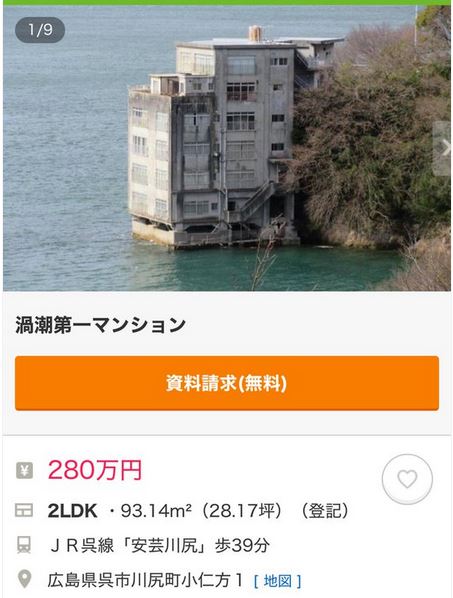
Task: Tap the 歩39分 walking time text
Action: [242, 545]
